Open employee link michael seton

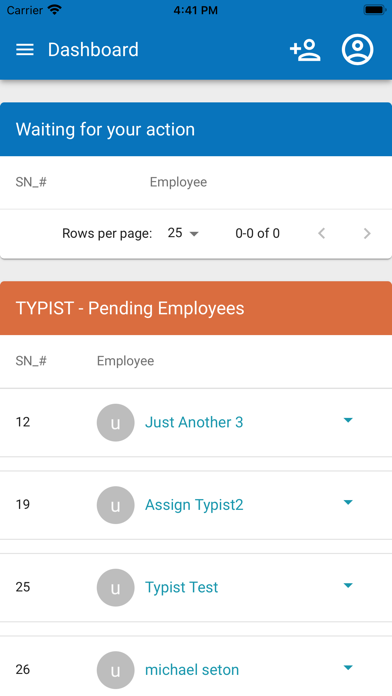(x=192, y=670)
